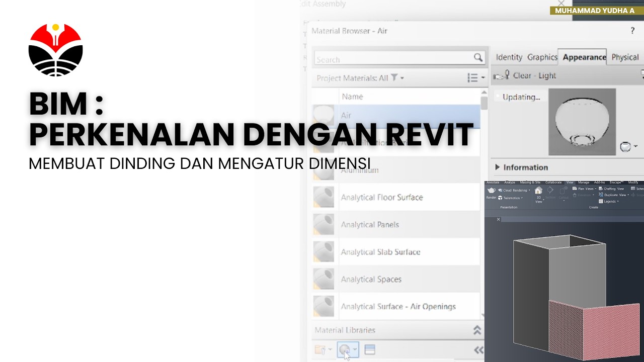Viewport: 644px width, 362px height.
Task: Select the Analytical Panels row
Action: pos(396,224)
